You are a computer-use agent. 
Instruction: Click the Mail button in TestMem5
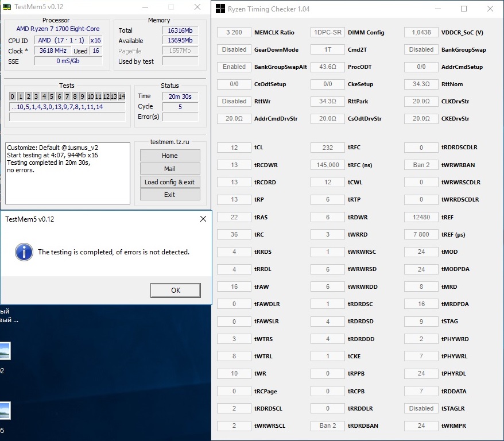coord(170,169)
